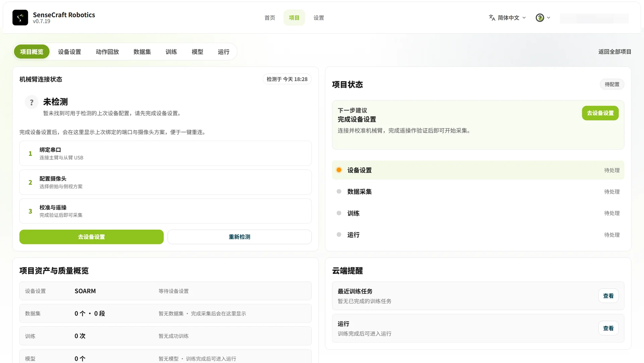Click the gray status dot for 运行
Screen dimensions: 644x363
coord(339,234)
